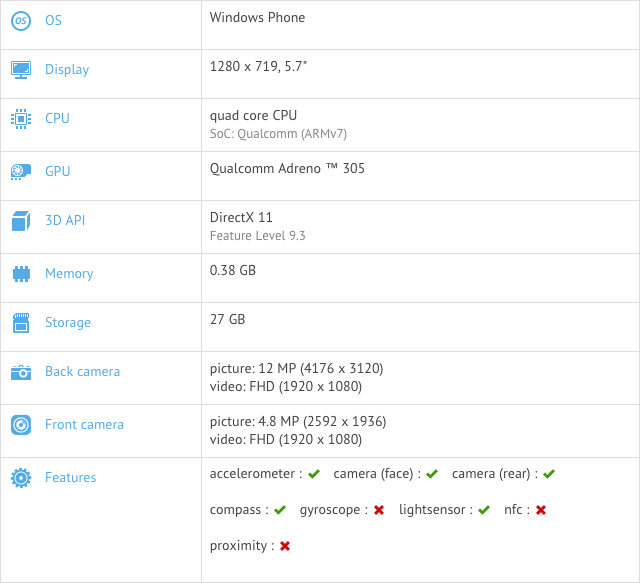
Task: Click the proximity red cross mark
Action: (x=285, y=546)
